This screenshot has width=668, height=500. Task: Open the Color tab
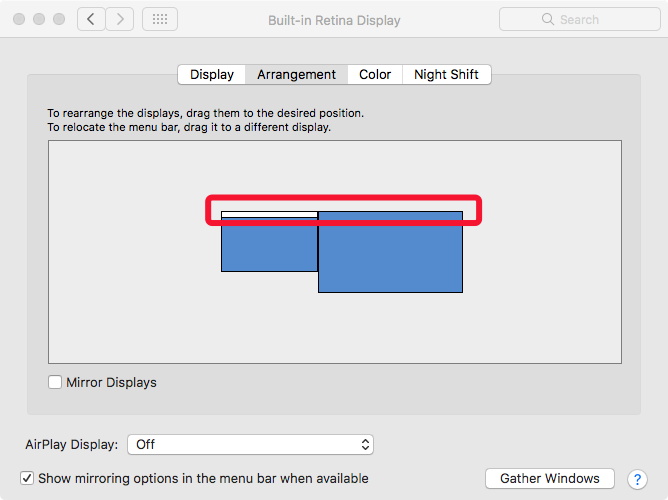click(x=375, y=75)
